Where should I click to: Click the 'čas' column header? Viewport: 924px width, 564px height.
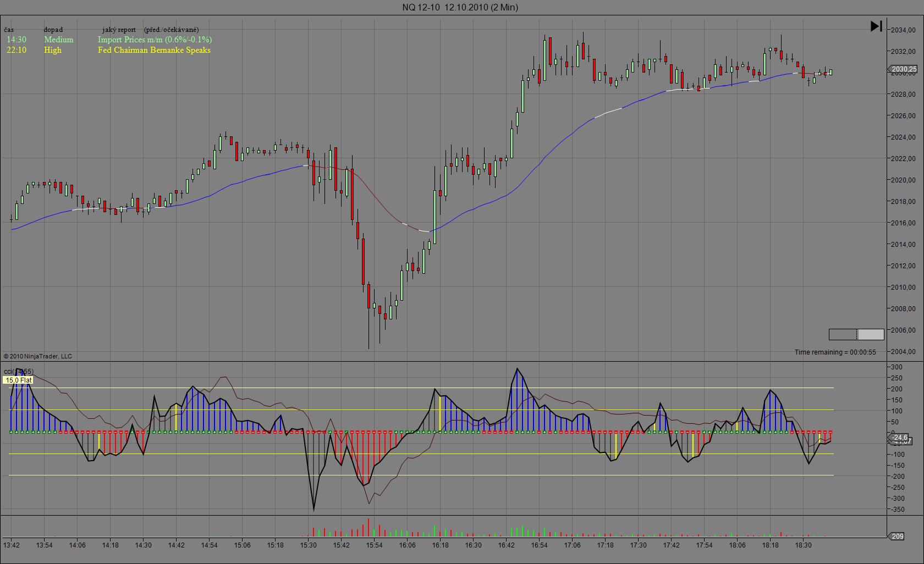(x=9, y=30)
